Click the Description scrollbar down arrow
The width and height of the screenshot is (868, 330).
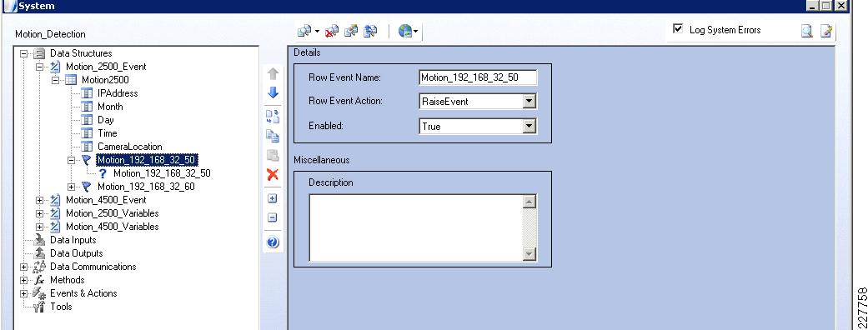click(x=529, y=254)
